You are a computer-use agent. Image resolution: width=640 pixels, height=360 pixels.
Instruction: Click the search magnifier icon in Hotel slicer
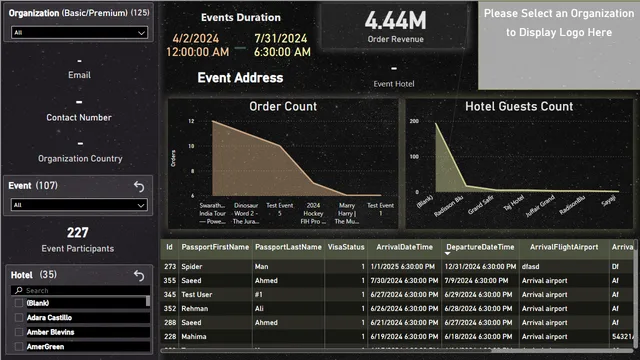point(18,290)
